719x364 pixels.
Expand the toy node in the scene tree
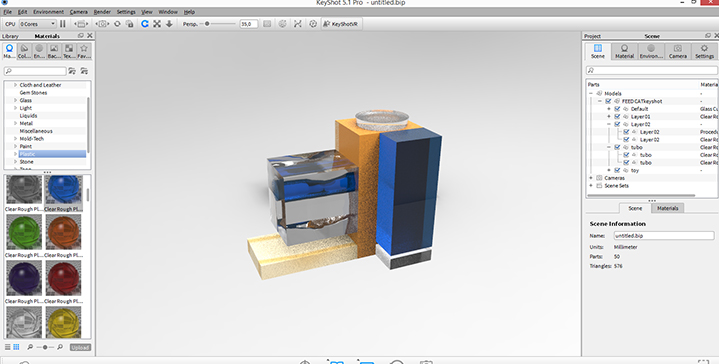click(609, 170)
